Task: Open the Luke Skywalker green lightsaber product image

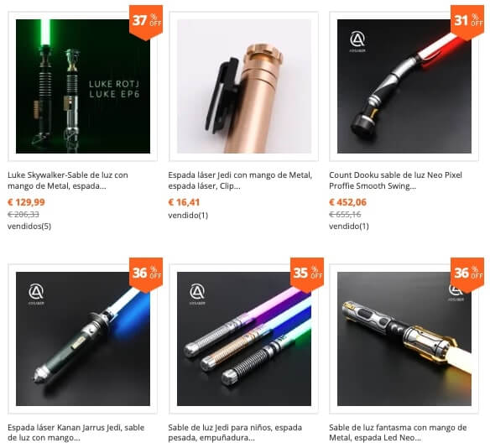Action: [x=83, y=86]
